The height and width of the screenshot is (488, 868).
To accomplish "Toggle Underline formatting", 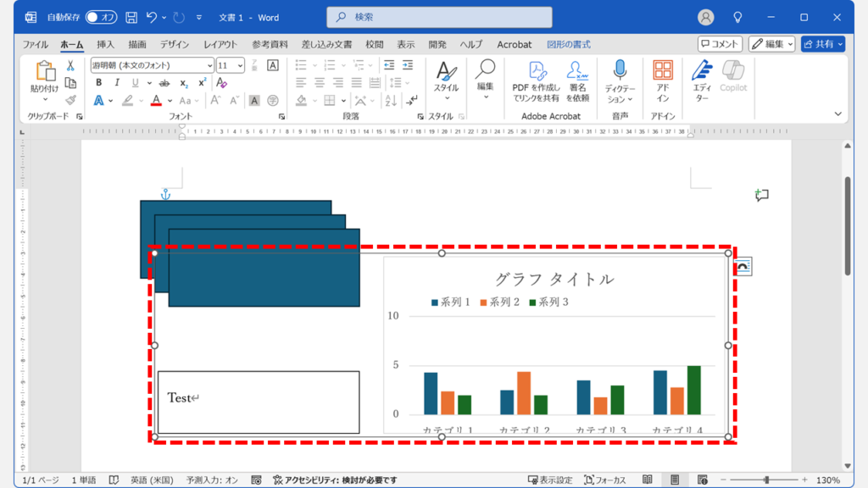I will (135, 83).
